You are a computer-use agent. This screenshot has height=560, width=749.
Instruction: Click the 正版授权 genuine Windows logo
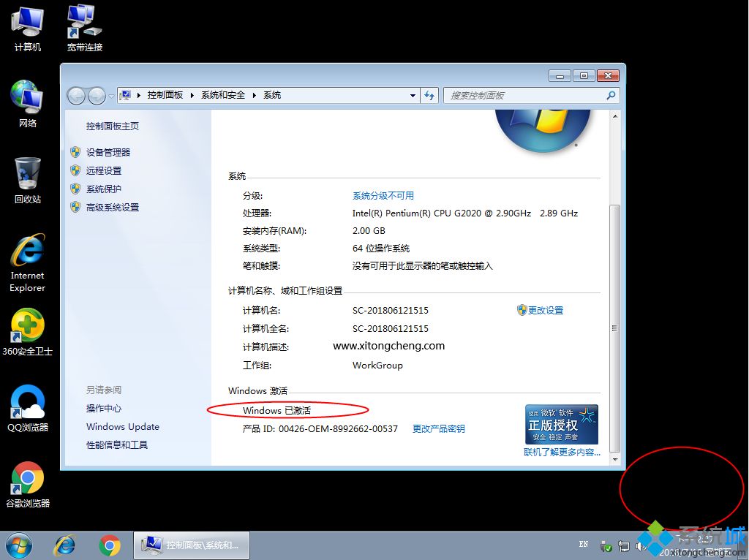click(x=562, y=423)
